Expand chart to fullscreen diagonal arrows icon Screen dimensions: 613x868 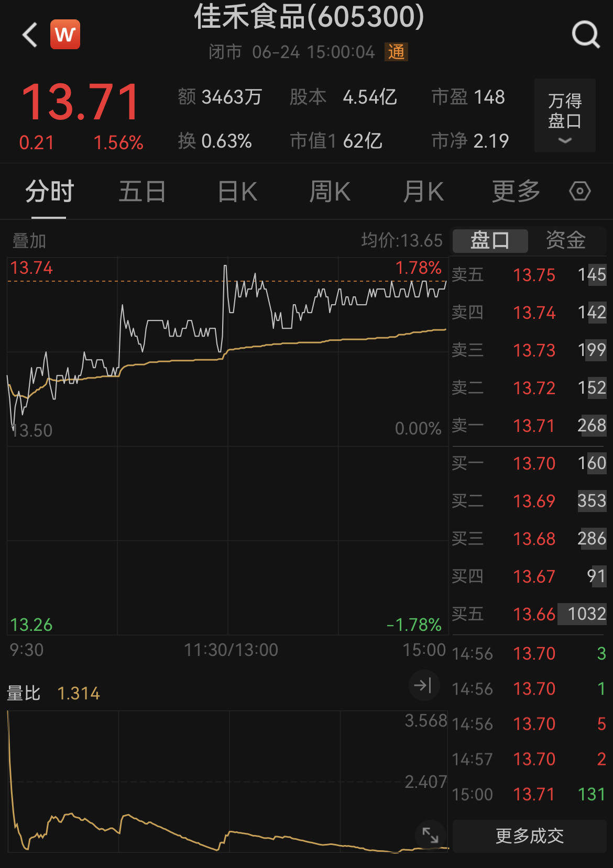pyautogui.click(x=430, y=835)
